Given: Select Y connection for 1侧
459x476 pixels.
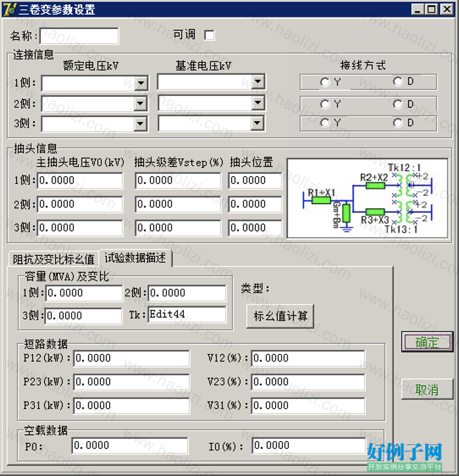Looking at the screenshot, I should coord(325,82).
